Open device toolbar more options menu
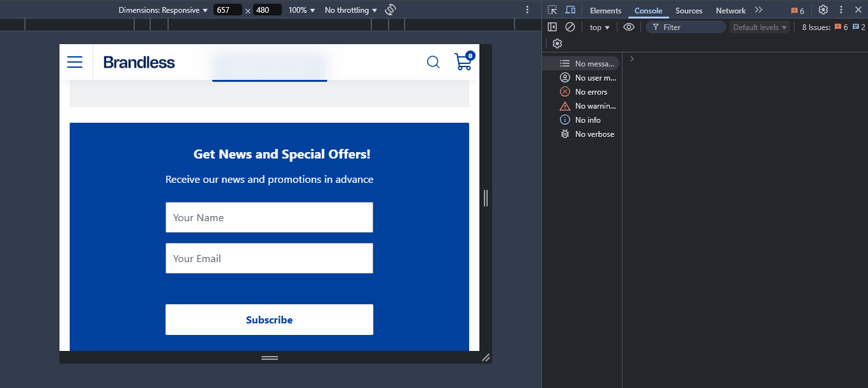 (527, 10)
